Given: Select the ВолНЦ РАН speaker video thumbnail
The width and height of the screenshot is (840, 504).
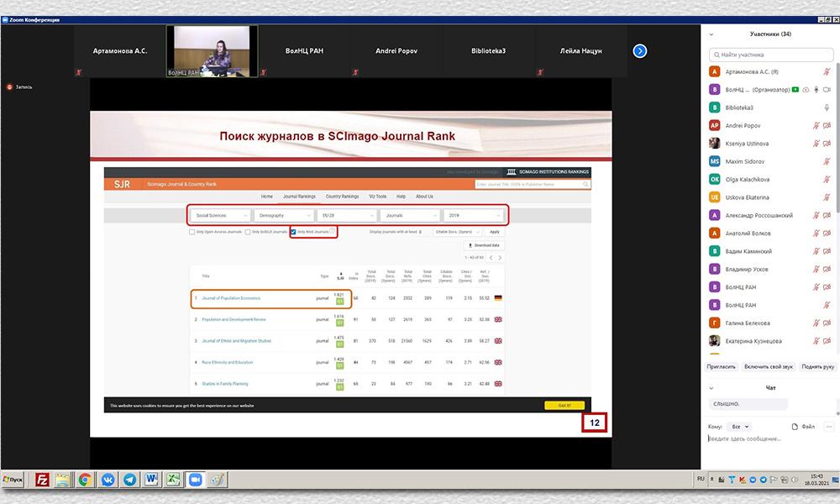Looking at the screenshot, I should [213, 51].
